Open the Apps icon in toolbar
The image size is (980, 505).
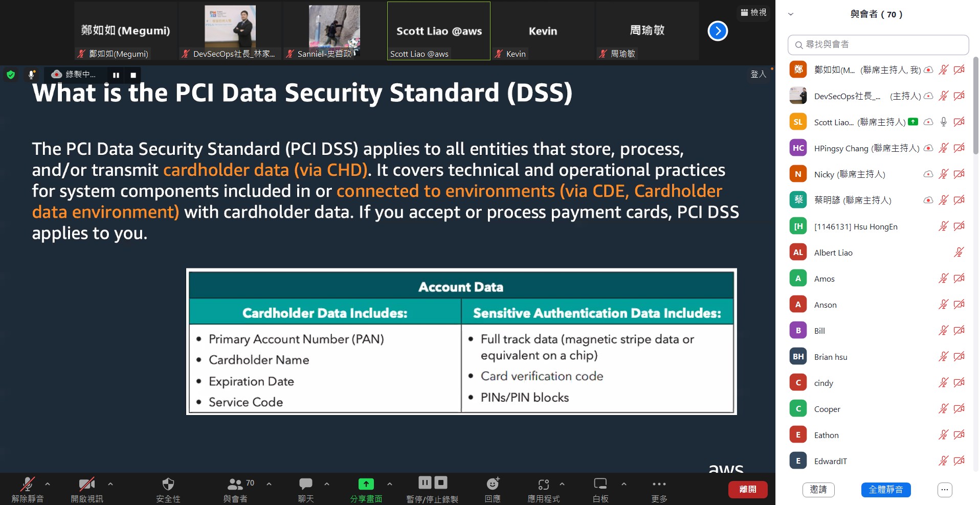click(543, 484)
